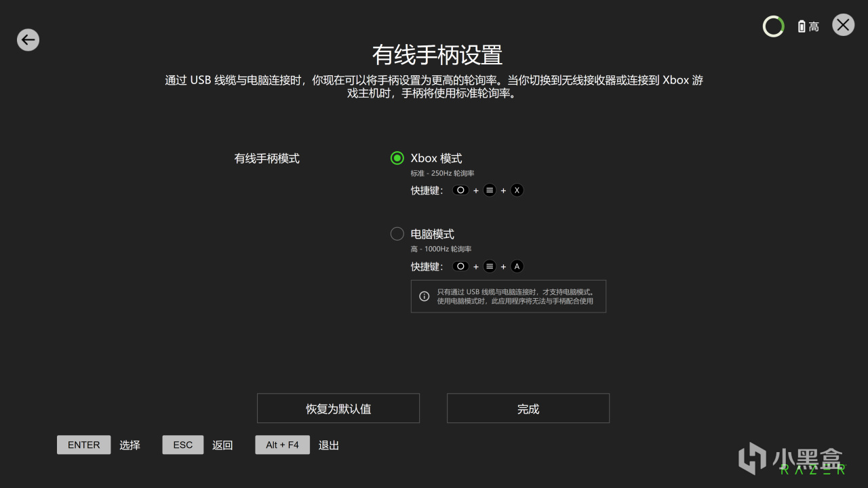Click the Menu button icon in 电脑模式 shortcut
Image resolution: width=868 pixels, height=488 pixels.
click(490, 266)
